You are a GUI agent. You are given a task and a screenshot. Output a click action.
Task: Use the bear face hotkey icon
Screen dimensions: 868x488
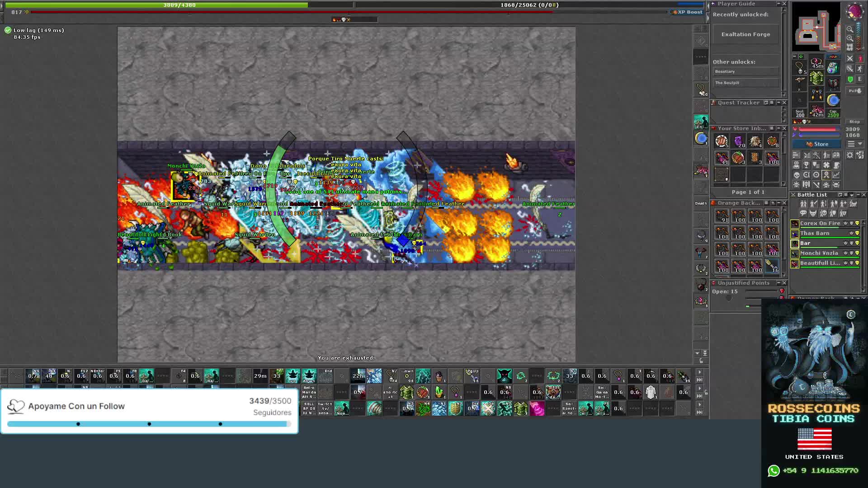coord(553,392)
